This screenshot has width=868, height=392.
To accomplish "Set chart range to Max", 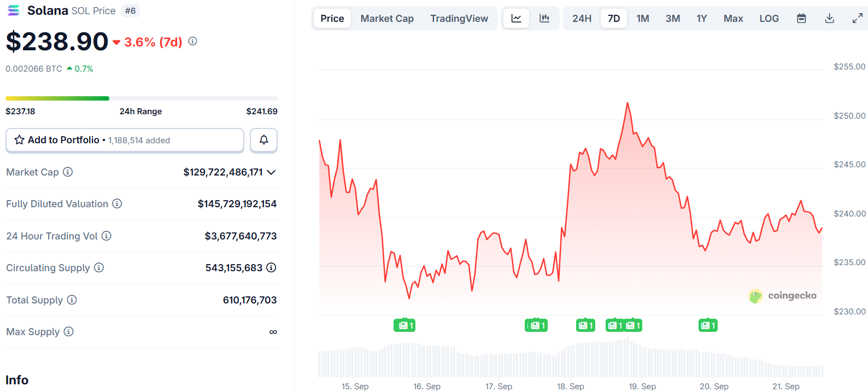I will click(733, 19).
